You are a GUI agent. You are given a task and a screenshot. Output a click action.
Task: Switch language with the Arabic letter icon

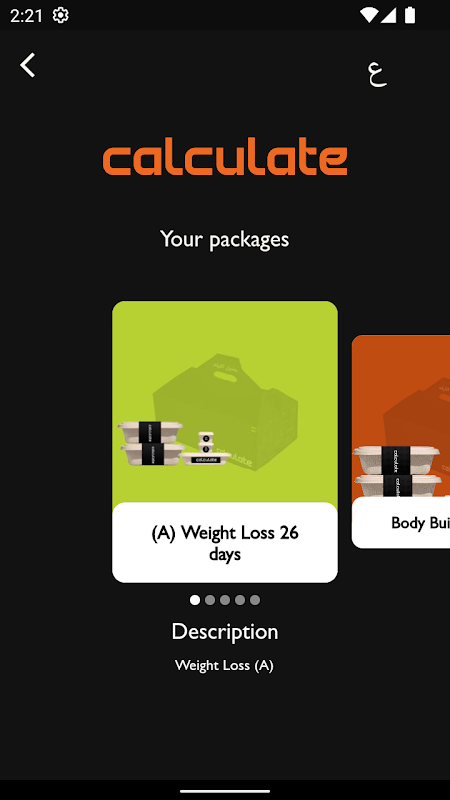point(377,74)
